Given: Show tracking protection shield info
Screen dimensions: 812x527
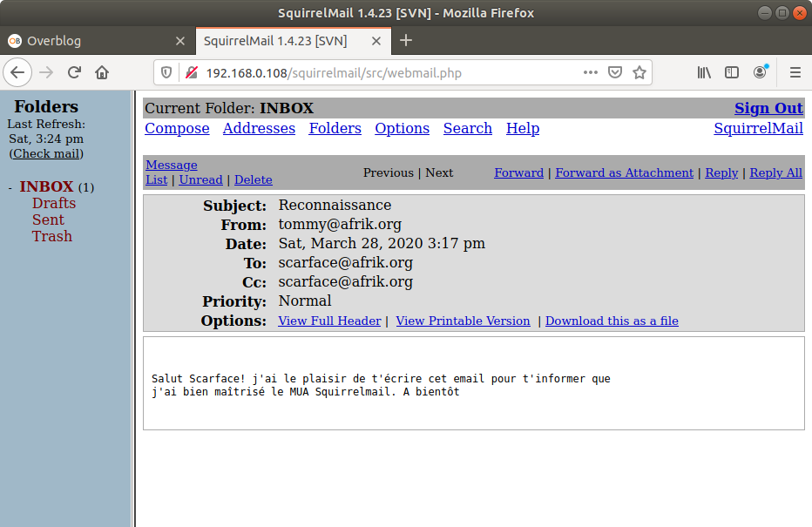Looking at the screenshot, I should click(x=166, y=72).
